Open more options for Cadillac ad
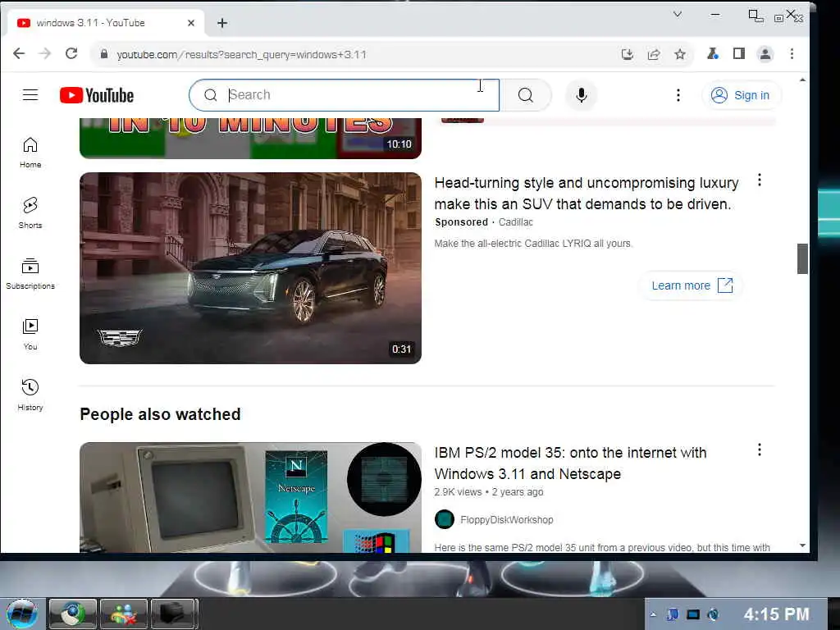This screenshot has width=840, height=630. point(759,180)
